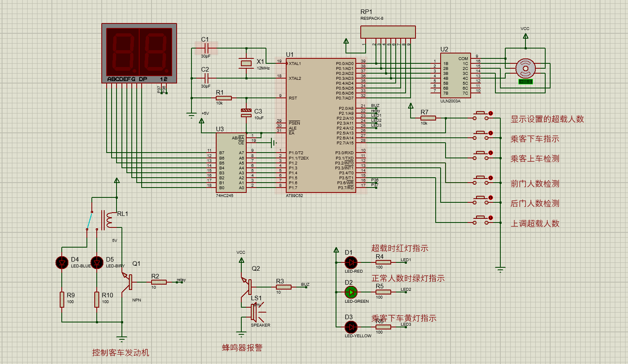Viewport: 628px width, 364px height.
Task: Click the VCC terminal above Q2
Action: tap(241, 260)
